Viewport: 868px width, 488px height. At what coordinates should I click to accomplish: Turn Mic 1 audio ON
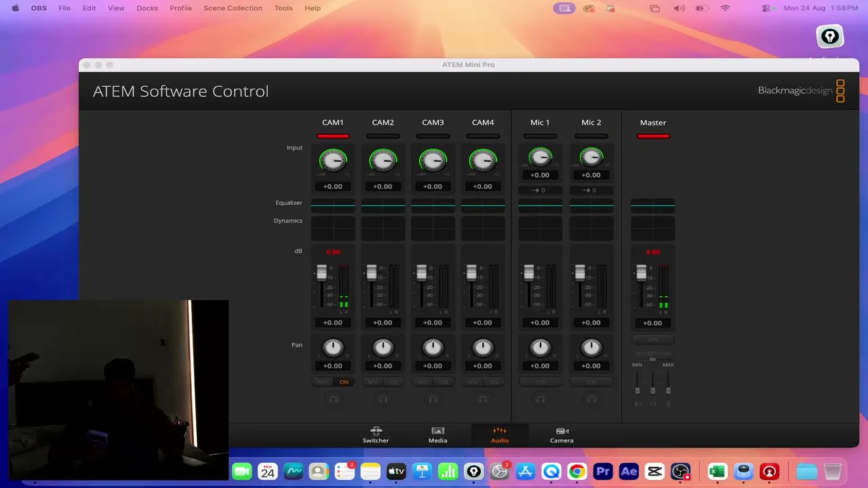pos(540,382)
